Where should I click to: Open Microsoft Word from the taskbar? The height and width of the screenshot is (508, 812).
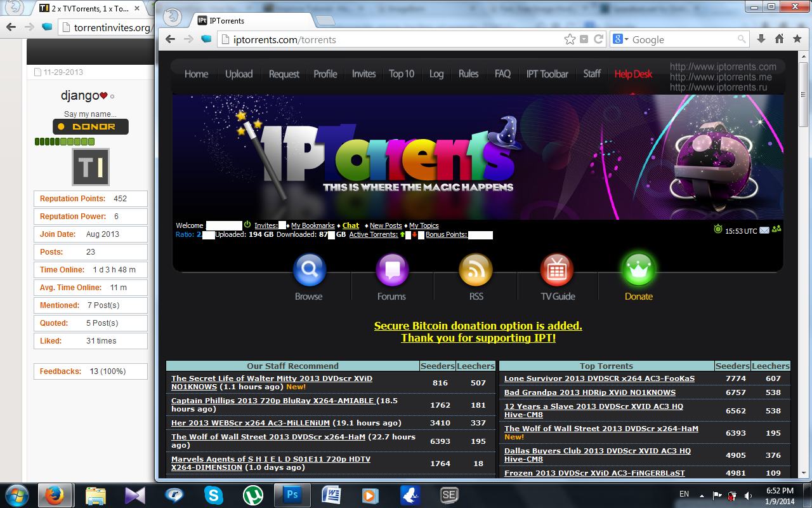pos(332,495)
